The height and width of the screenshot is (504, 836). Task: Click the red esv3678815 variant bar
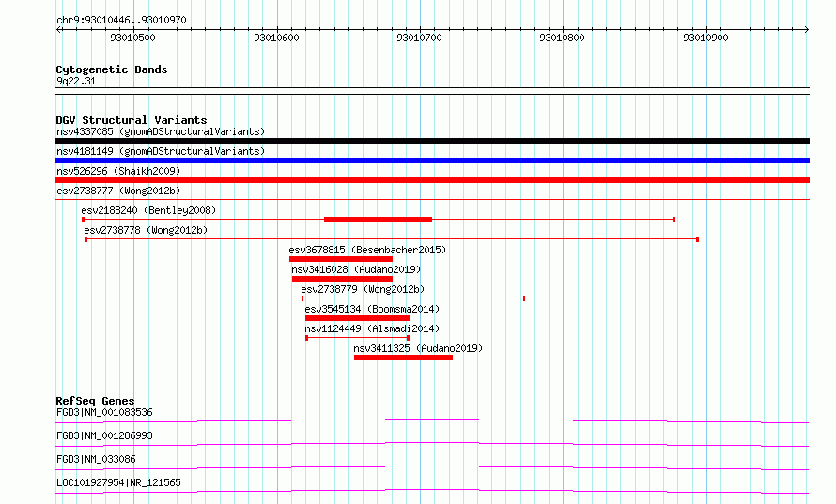(x=341, y=259)
